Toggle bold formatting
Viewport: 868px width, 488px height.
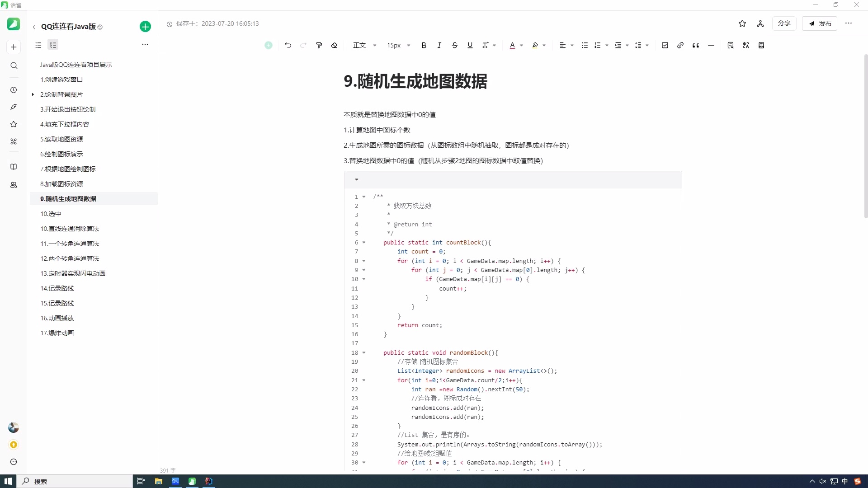click(424, 45)
